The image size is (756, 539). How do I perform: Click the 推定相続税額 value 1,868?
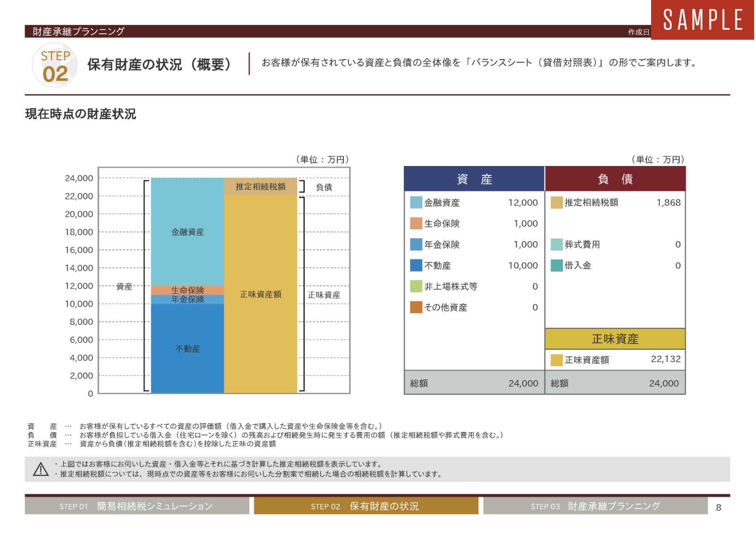pyautogui.click(x=669, y=202)
